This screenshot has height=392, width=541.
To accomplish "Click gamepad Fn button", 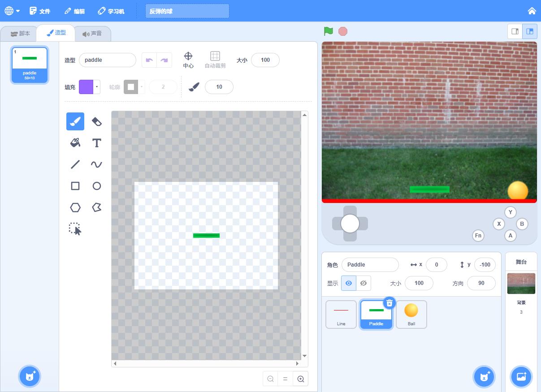I will pyautogui.click(x=478, y=236).
